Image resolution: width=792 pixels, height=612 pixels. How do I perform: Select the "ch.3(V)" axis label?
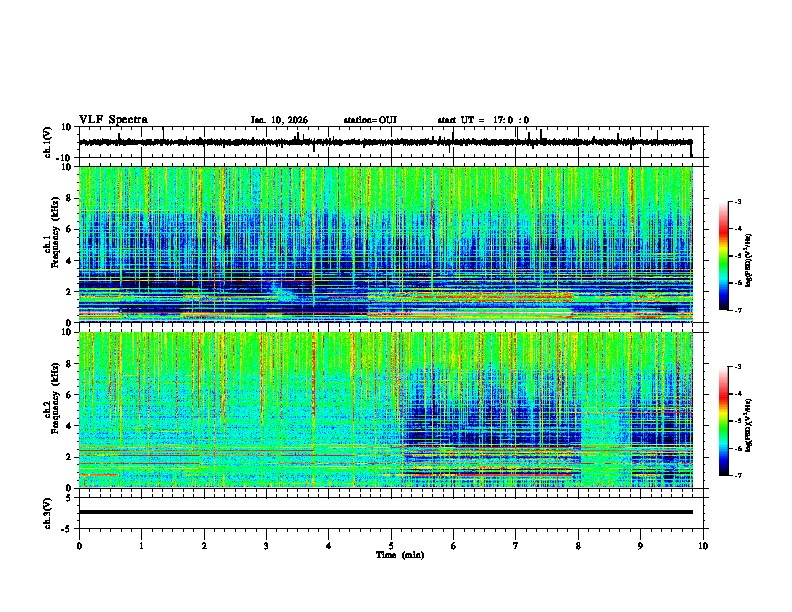tap(48, 513)
